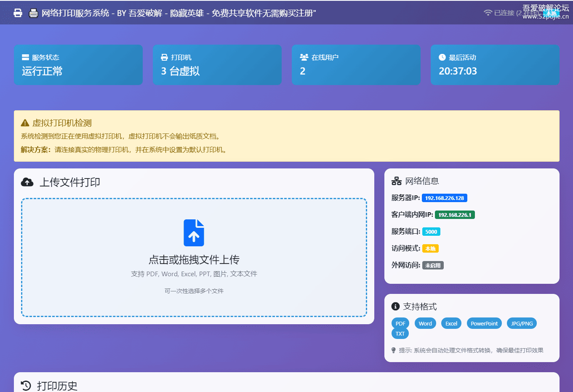
Task: Click the wifi connection status icon
Action: 488,13
